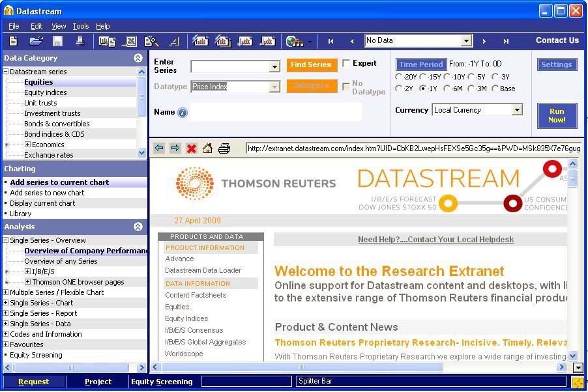
Task: Open a file with the folder icon
Action: tap(36, 41)
